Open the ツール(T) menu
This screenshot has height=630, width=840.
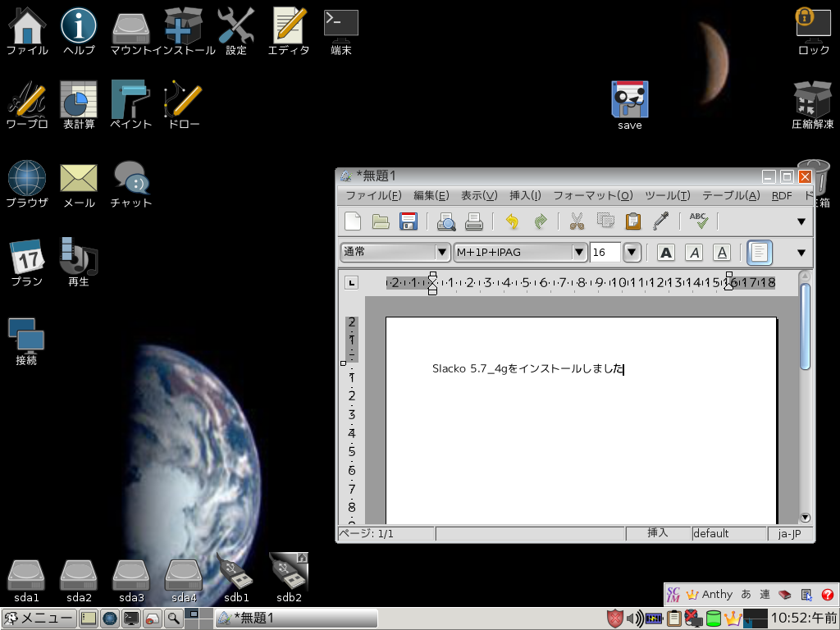(x=667, y=195)
